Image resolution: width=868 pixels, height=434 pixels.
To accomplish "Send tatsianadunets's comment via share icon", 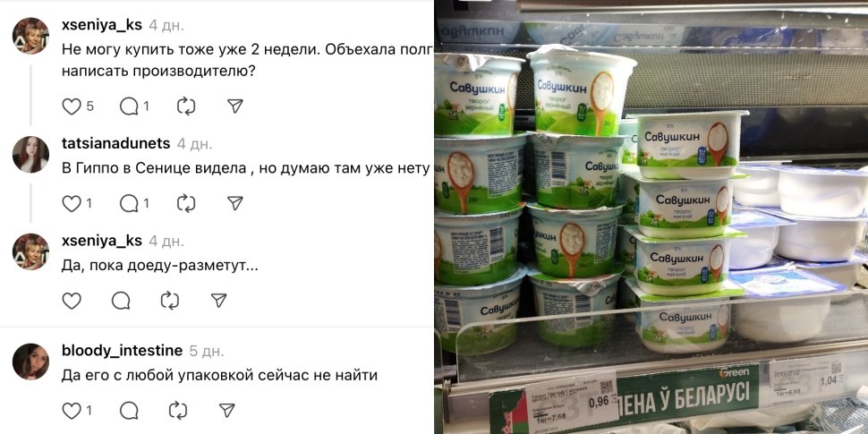I will click(235, 204).
